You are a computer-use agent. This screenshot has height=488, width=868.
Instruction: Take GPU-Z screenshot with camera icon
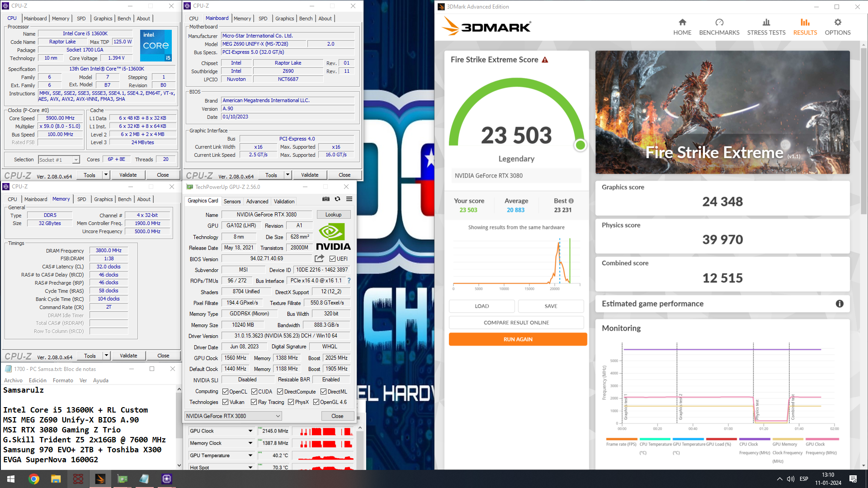[x=325, y=199]
